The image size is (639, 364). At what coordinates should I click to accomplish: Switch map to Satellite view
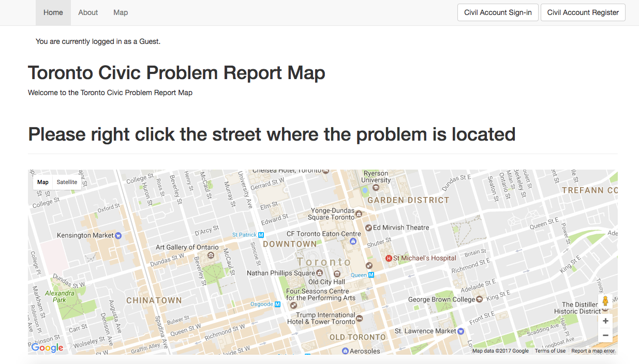pos(67,182)
